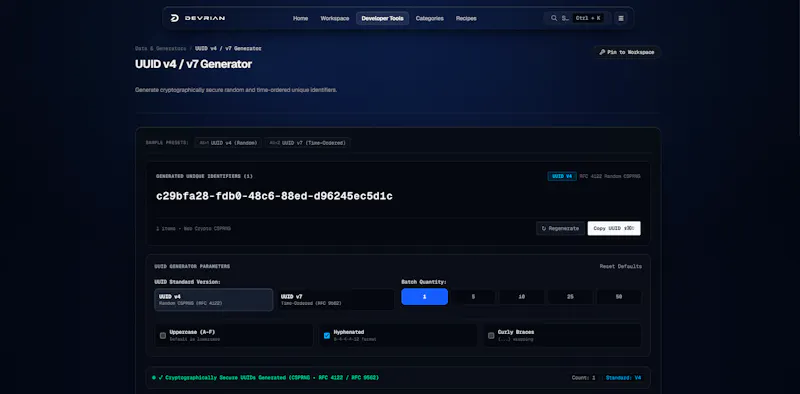Screen dimensions: 800x394
Task: Pin this tool to Workspace
Action: (x=627, y=52)
